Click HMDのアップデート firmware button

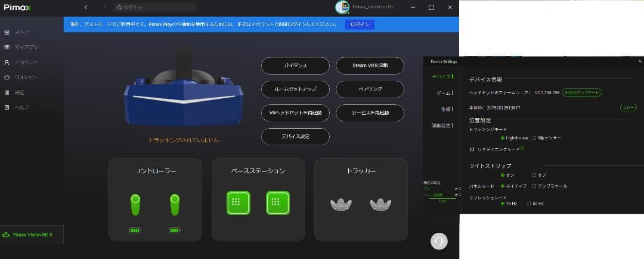coord(581,93)
